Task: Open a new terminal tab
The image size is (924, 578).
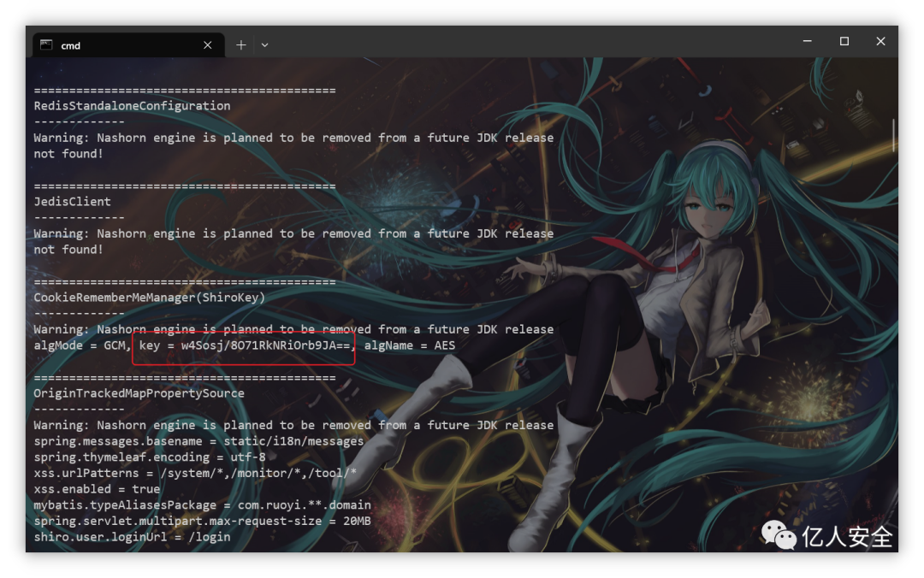Action: tap(241, 44)
